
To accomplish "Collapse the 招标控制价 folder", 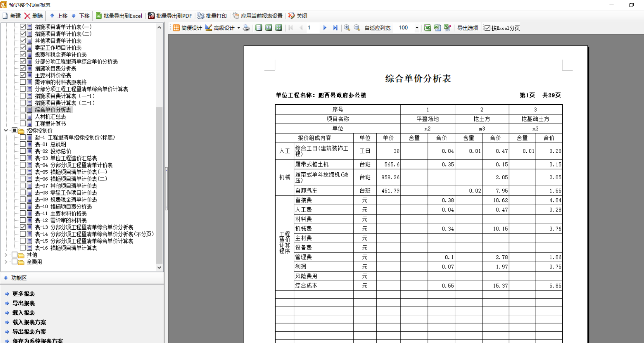I will pyautogui.click(x=6, y=130).
